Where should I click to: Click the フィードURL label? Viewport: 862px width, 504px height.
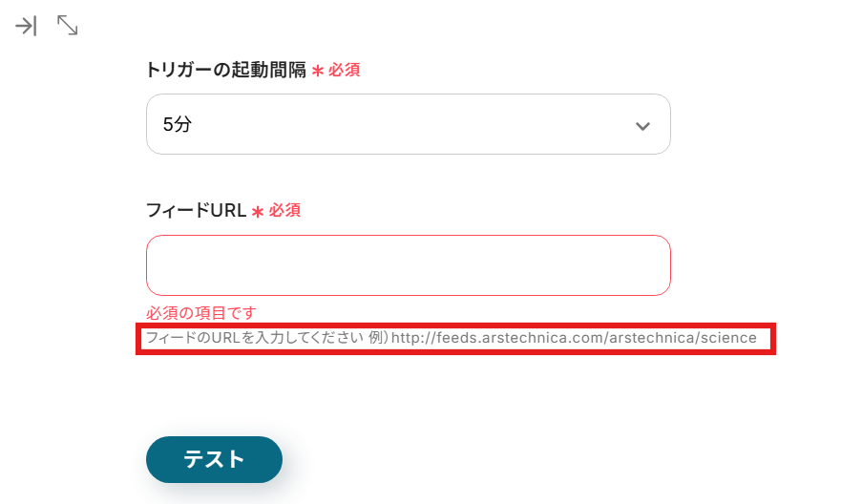click(x=197, y=210)
